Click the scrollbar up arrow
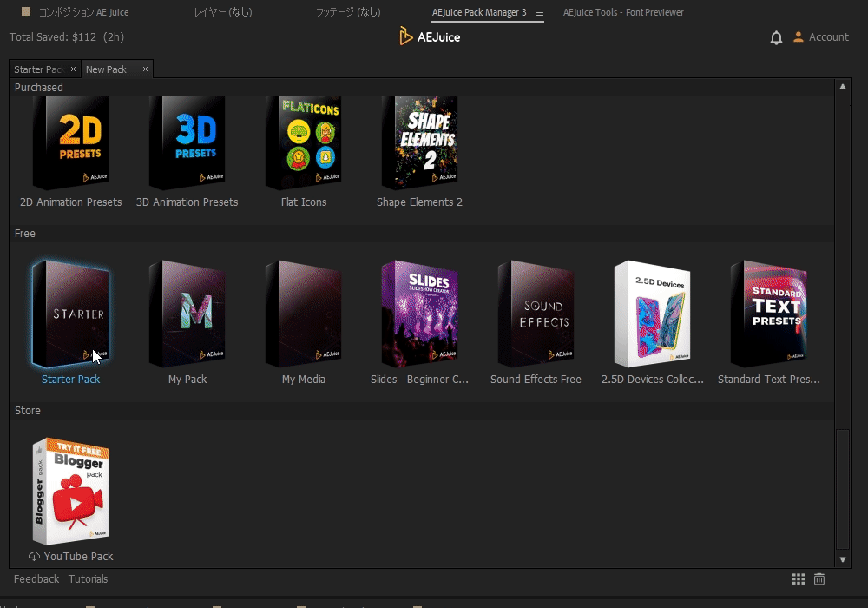This screenshot has width=868, height=608. pos(842,87)
